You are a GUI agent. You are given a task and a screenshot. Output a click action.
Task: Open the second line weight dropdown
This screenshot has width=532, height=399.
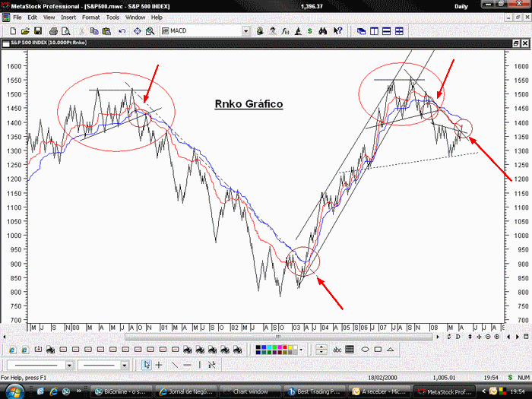125,365
